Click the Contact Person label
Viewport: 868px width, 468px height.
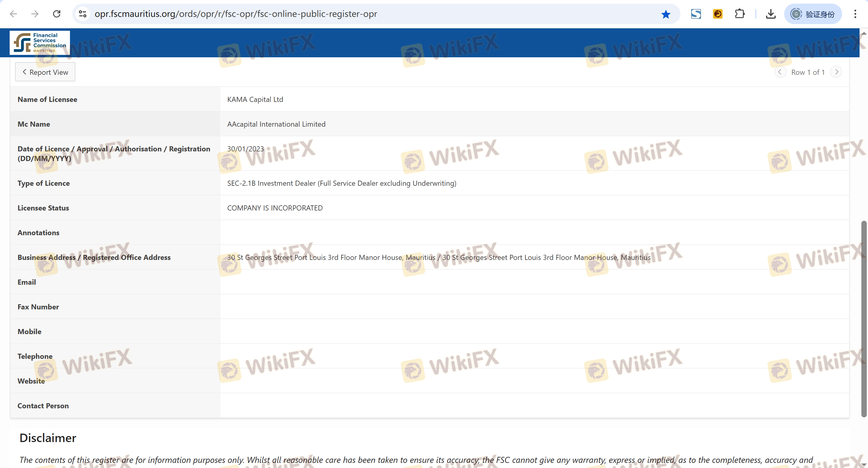43,406
